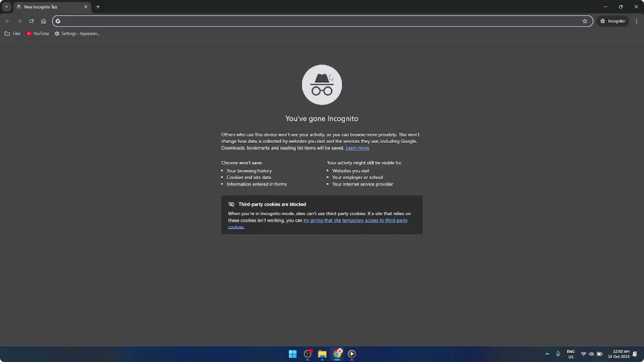Expand hidden icons in the system tray
Screen dimensions: 644x362
tap(547, 354)
